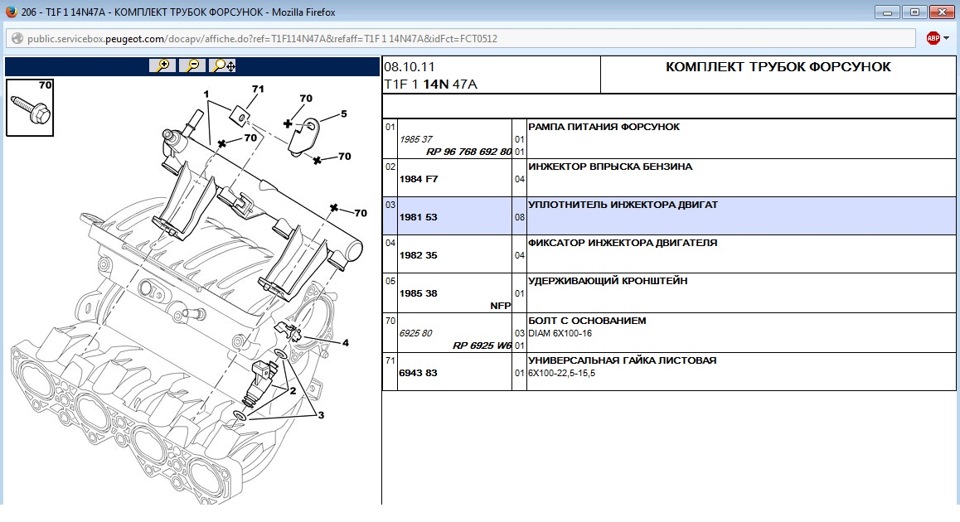This screenshot has height=522, width=960.
Task: Select part number 1984 F7
Action: [419, 179]
